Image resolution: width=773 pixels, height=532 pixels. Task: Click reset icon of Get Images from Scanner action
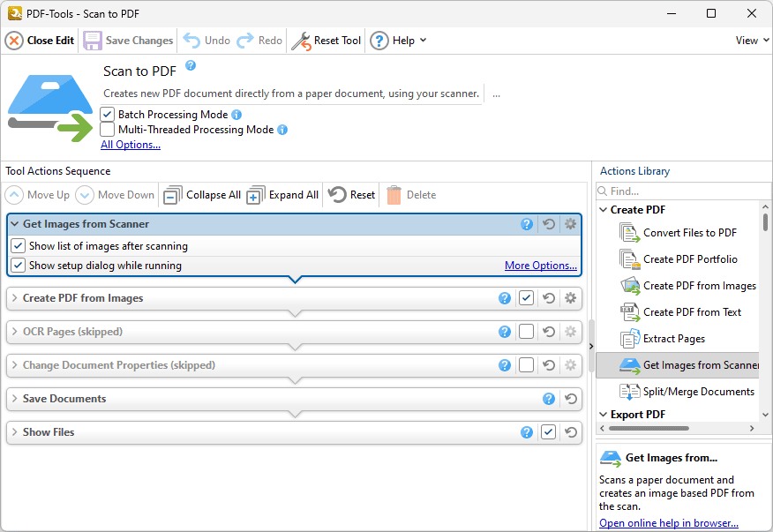pos(548,224)
